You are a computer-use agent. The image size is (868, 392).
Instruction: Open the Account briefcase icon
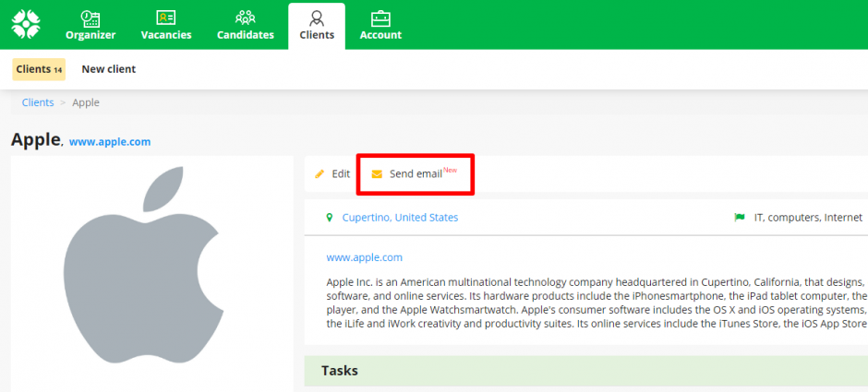tap(380, 18)
